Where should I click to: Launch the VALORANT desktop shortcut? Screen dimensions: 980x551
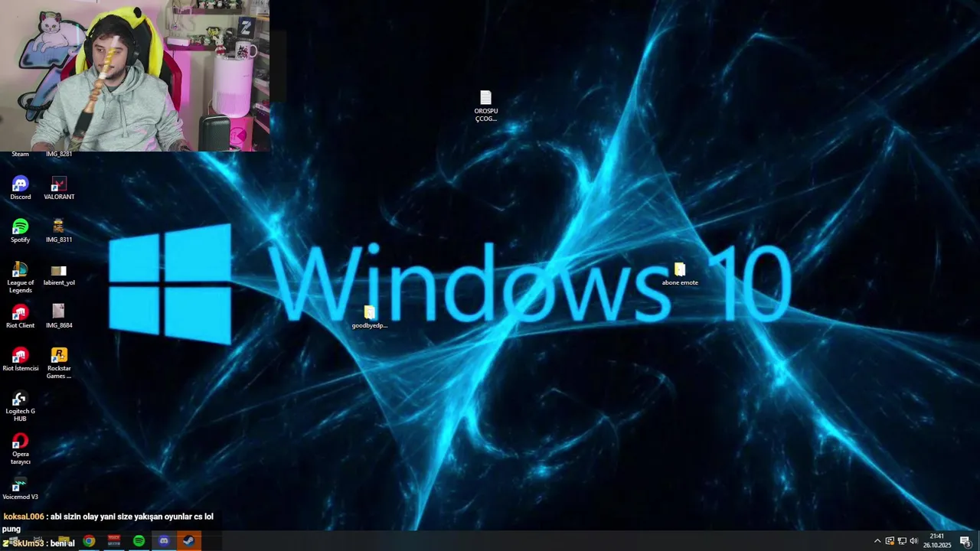[x=59, y=188]
